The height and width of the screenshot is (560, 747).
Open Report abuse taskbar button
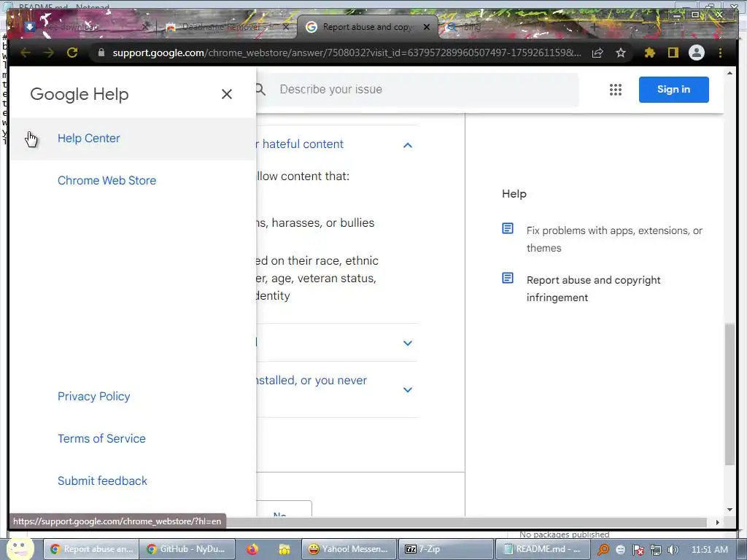(92, 549)
